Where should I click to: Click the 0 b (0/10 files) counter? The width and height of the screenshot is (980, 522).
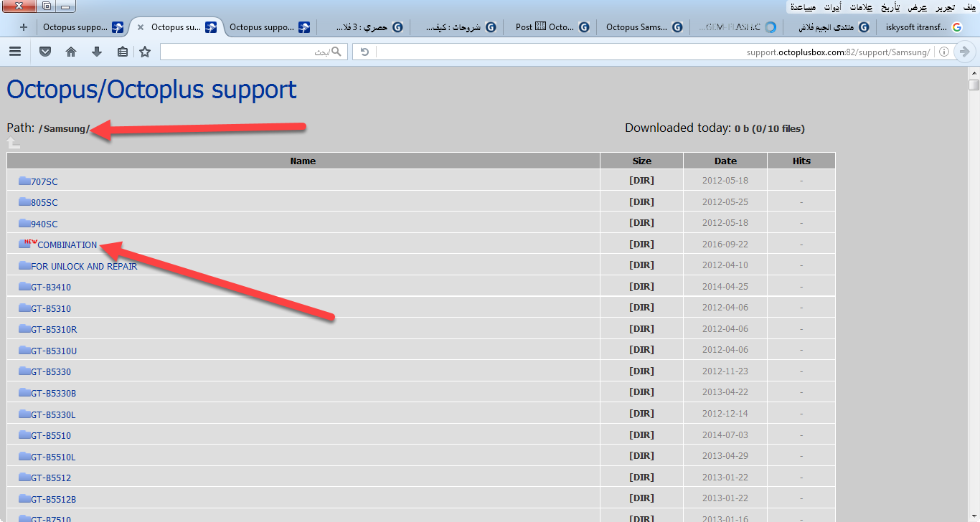click(x=769, y=129)
